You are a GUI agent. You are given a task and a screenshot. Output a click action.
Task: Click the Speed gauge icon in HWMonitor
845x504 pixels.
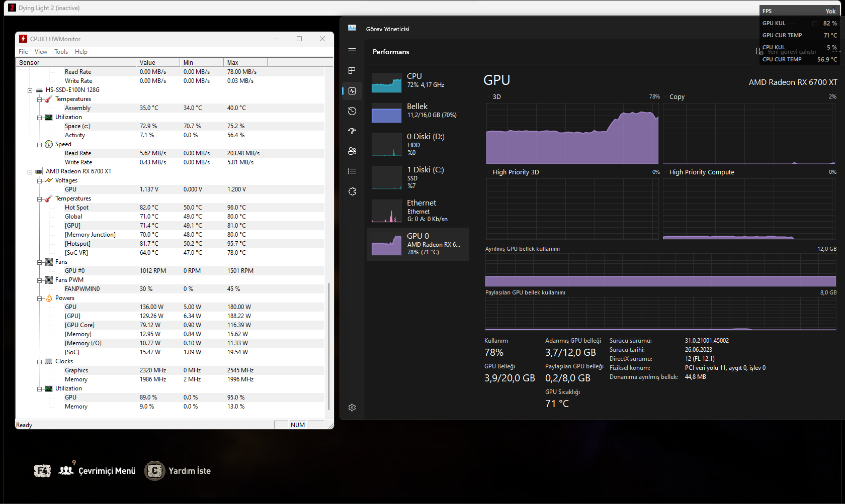pos(49,144)
